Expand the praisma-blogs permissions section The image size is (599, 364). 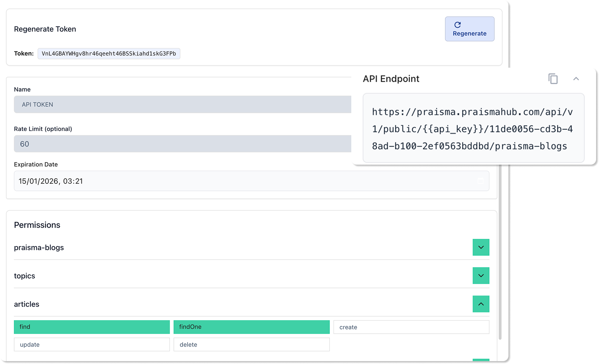click(481, 247)
